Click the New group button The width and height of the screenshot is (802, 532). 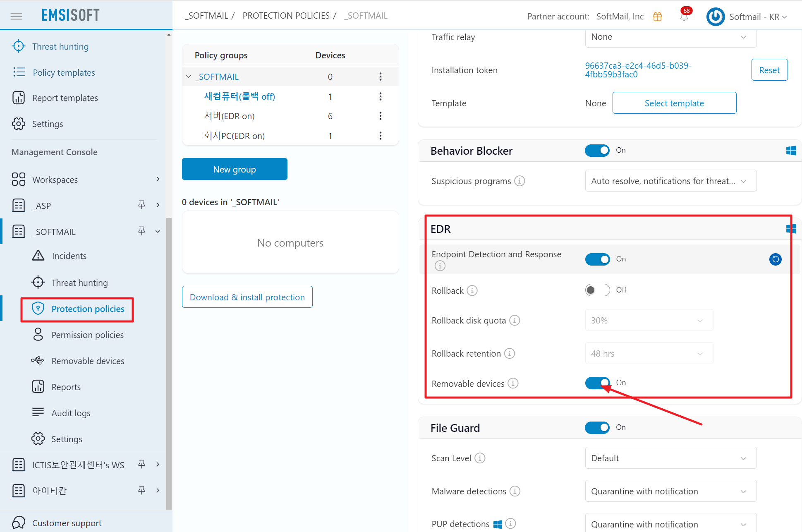pos(235,169)
